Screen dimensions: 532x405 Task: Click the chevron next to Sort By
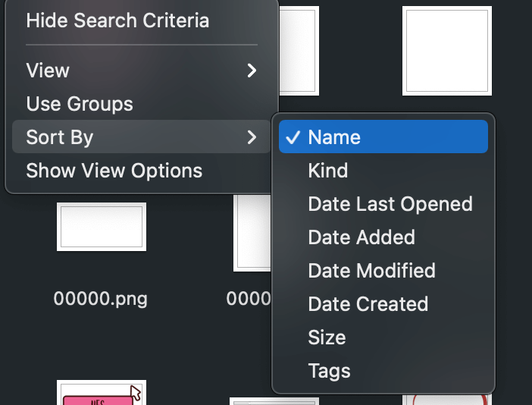[x=252, y=137]
